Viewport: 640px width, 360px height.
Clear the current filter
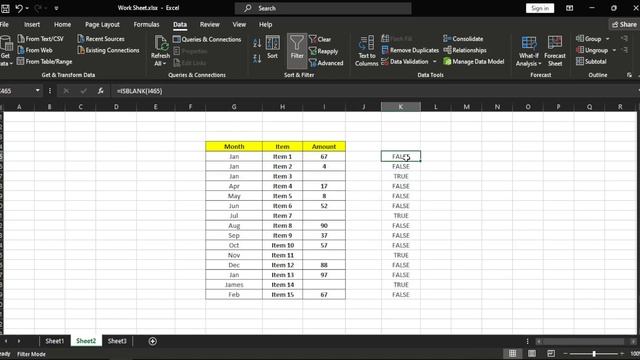320,39
